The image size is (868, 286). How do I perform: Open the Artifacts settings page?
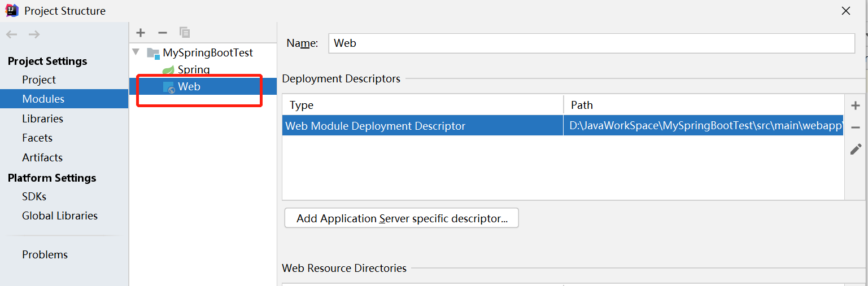click(x=42, y=157)
